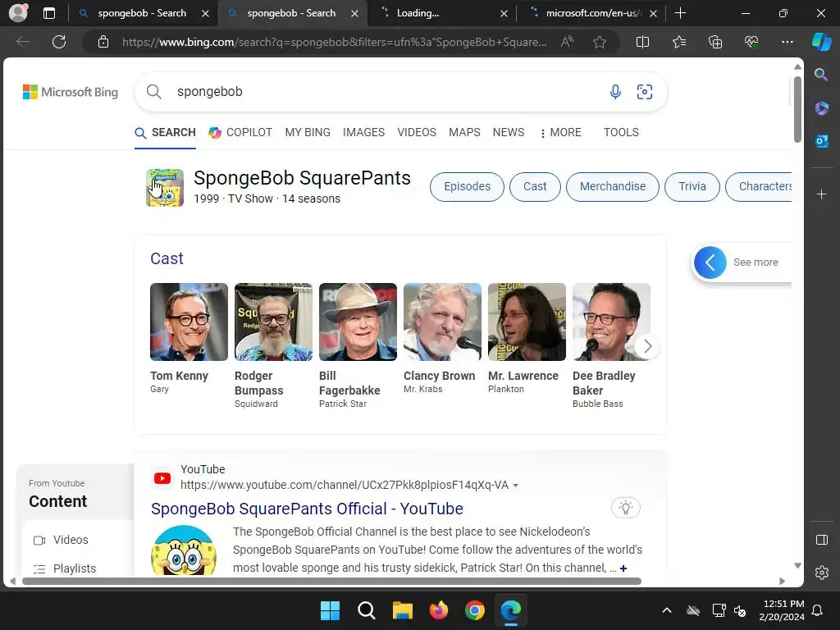Click the Cast pill button
The width and height of the screenshot is (840, 630).
(535, 187)
